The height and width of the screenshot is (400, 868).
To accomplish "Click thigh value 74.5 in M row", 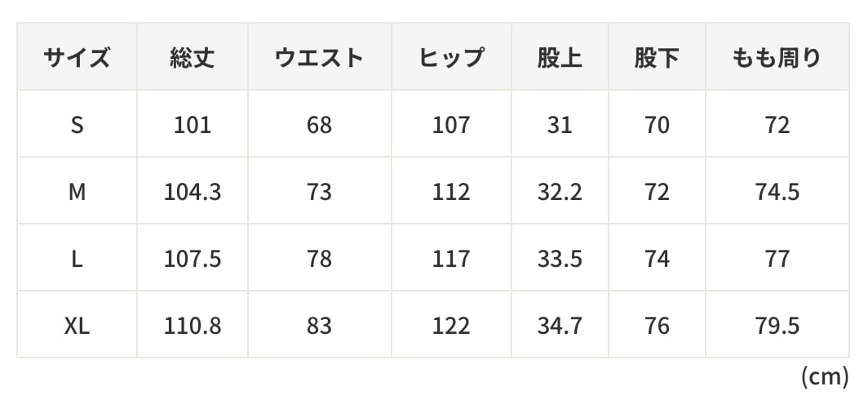I will 777,192.
